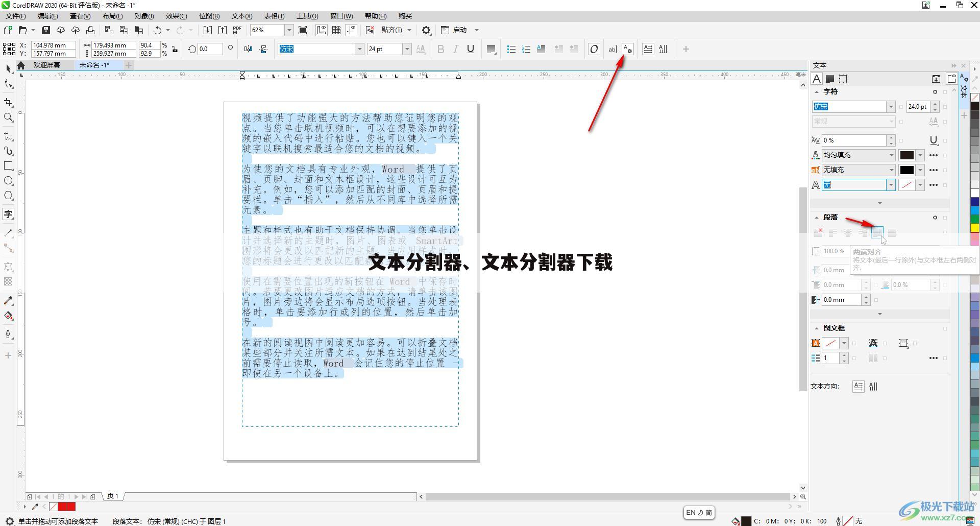Save the current document
The image size is (980, 526).
tap(46, 30)
